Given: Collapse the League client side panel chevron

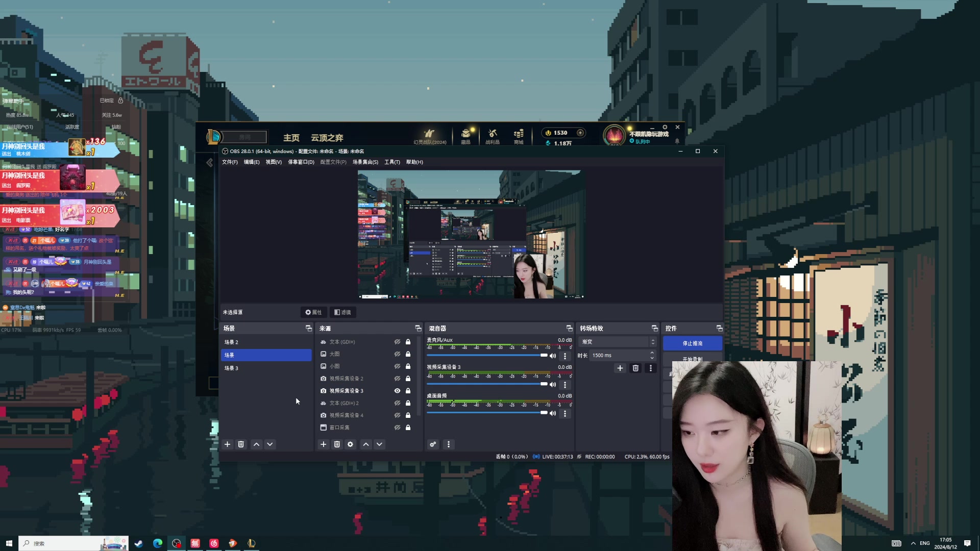Looking at the screenshot, I should [x=210, y=163].
